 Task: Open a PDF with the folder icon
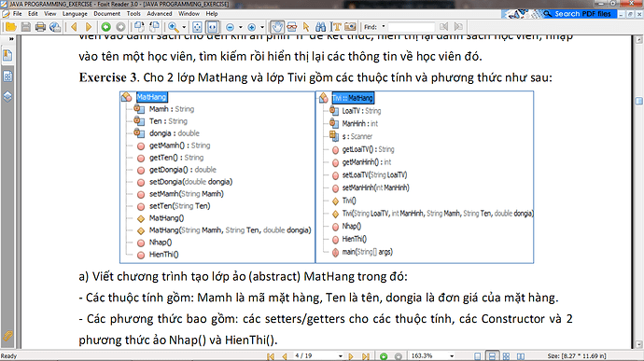pos(10,27)
